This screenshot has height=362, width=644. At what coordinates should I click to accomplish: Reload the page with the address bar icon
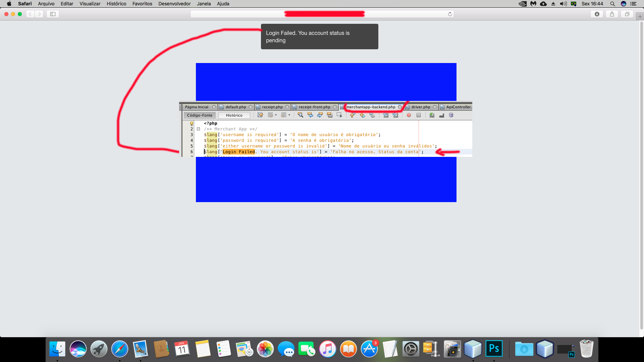450,14
